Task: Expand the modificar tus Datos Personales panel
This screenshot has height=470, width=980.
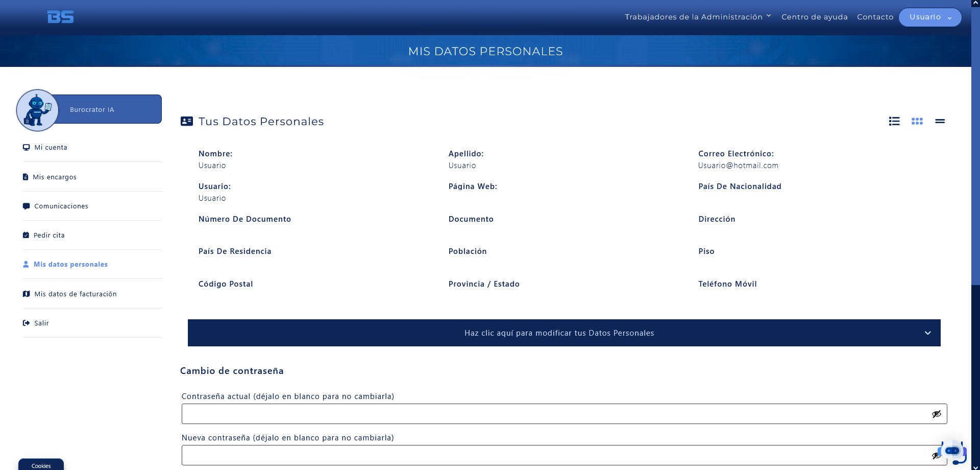Action: (x=564, y=333)
